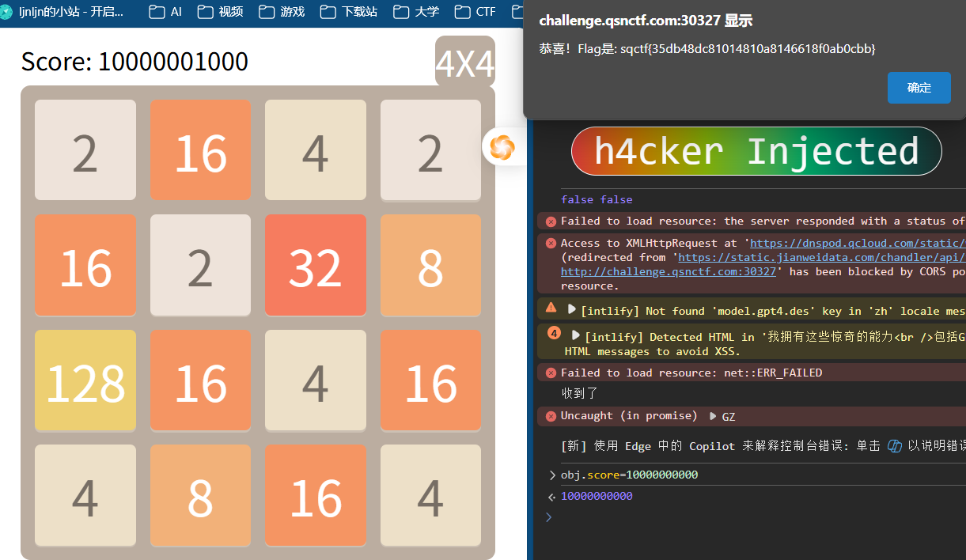Click the 'challenge.qsnctf.com:30327 显示' alert title

(646, 21)
